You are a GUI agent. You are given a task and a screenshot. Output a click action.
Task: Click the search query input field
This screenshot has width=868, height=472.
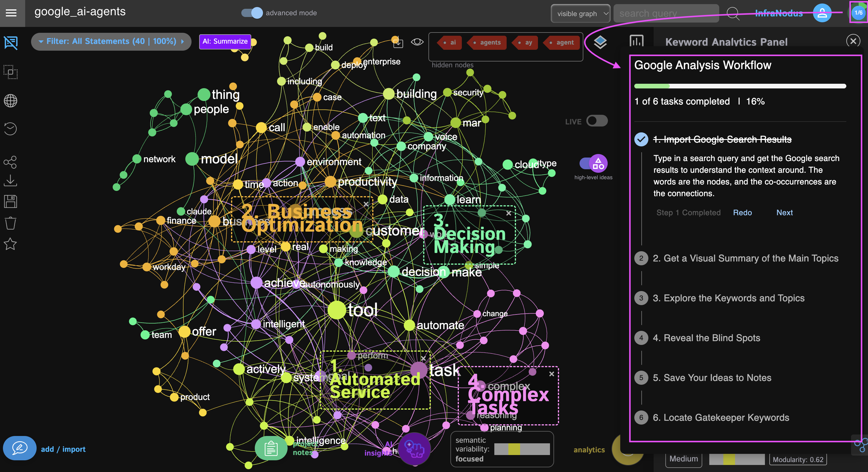[x=666, y=13]
